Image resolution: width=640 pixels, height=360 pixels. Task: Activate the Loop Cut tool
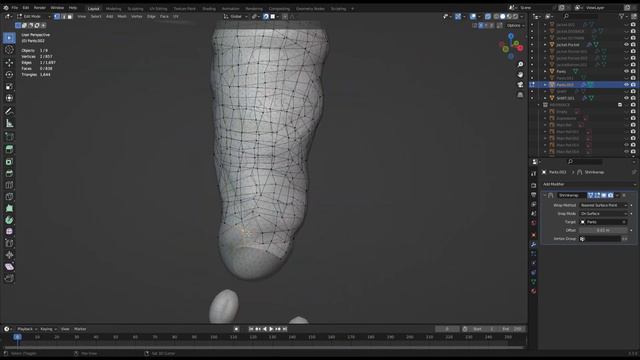point(9,185)
